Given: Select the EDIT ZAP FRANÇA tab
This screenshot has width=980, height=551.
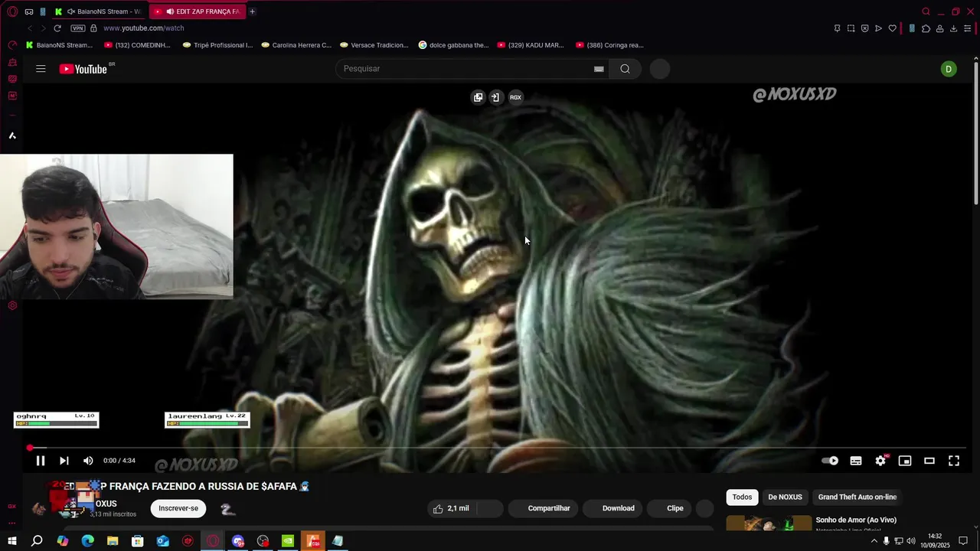Looking at the screenshot, I should click(197, 11).
